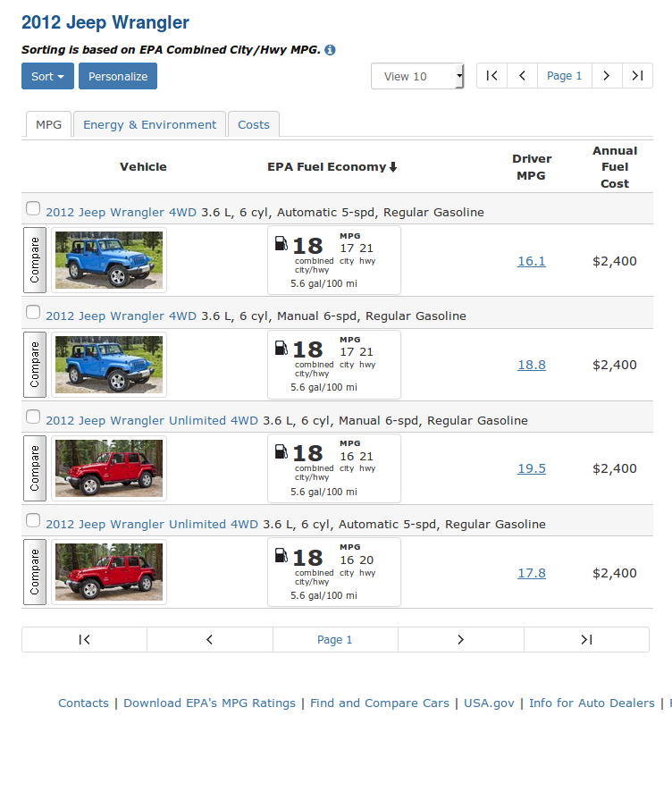Click fuel pump icon for Unlimited 4WD Automatic

point(281,555)
